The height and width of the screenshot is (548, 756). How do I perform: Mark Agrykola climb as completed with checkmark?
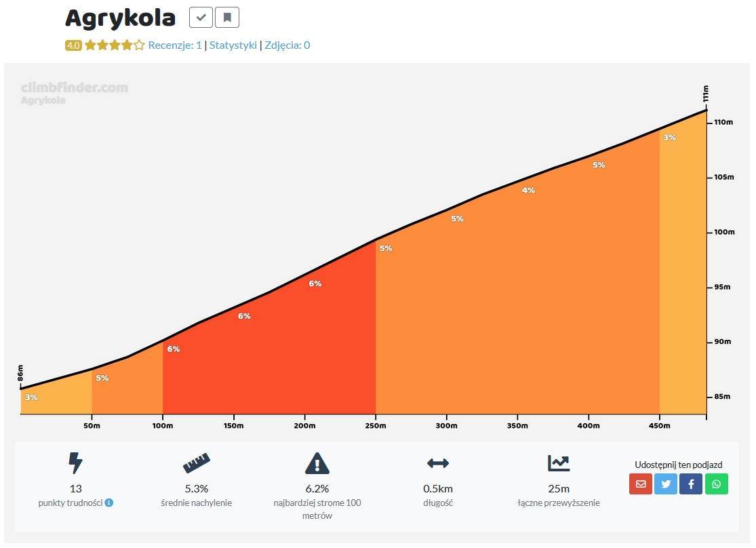201,18
